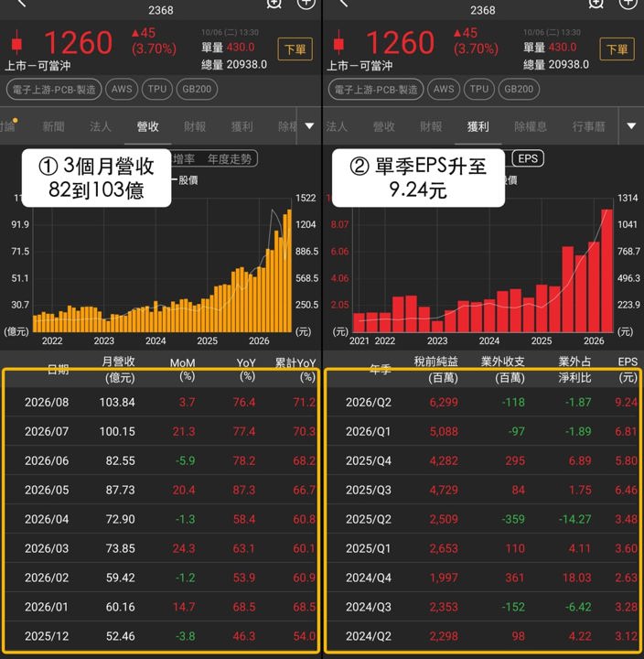The width and height of the screenshot is (644, 659).
Task: Open the 獲利 tab on the 營收 screen
Action: [241, 126]
